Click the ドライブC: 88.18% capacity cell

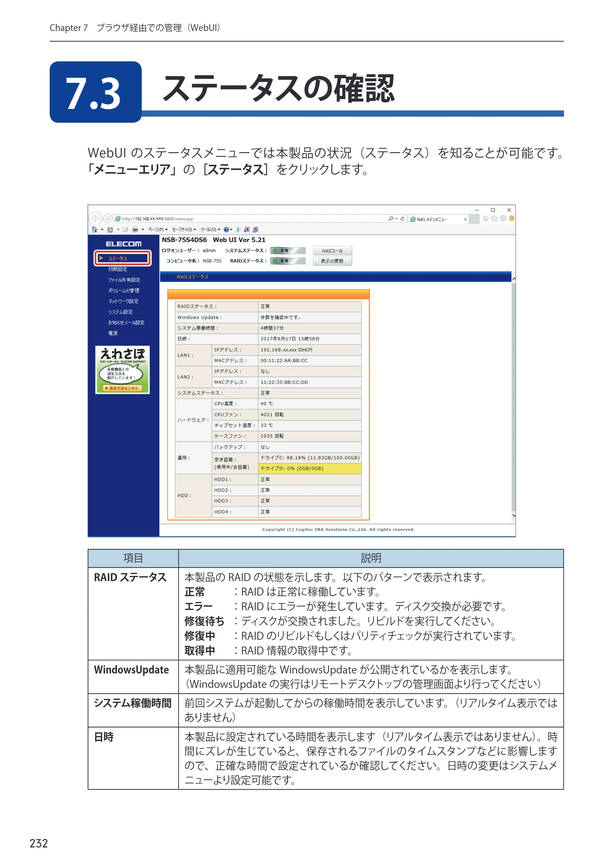[310, 458]
